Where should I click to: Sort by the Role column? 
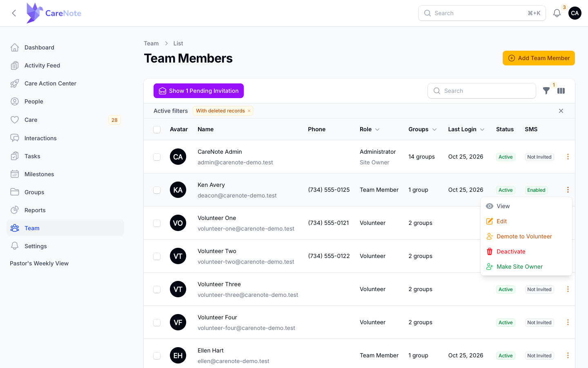click(370, 129)
